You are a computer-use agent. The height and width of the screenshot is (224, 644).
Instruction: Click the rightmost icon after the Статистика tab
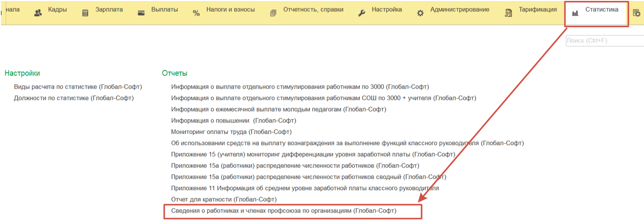637,13
